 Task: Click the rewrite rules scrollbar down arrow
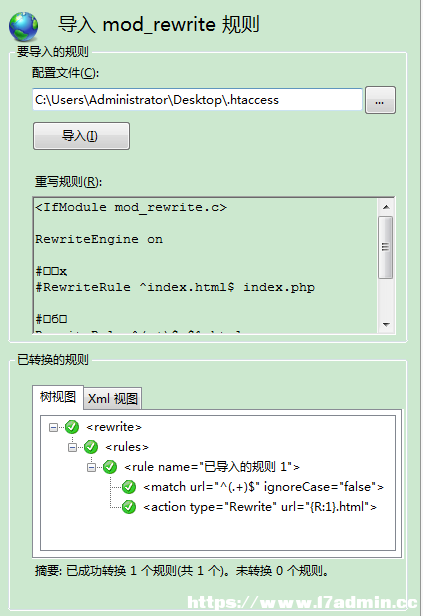click(x=386, y=324)
